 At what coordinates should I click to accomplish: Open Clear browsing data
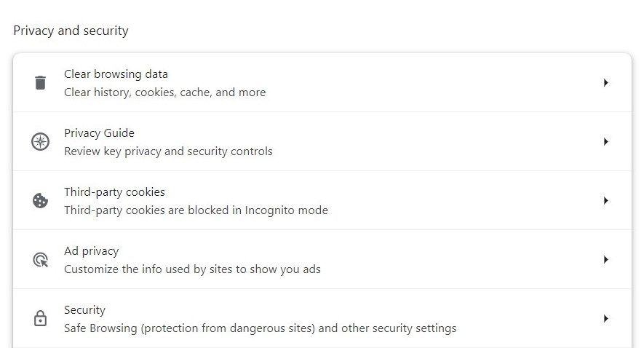pos(116,74)
